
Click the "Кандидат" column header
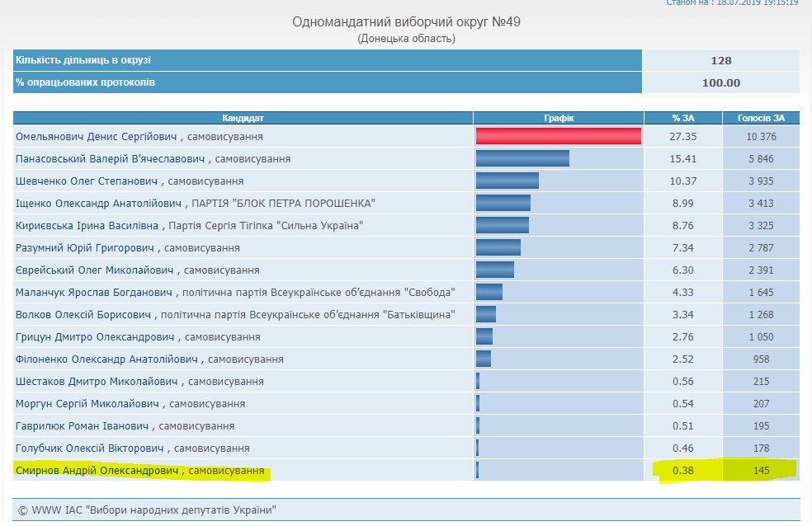click(243, 118)
